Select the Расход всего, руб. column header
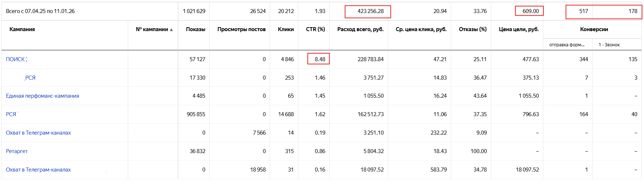 [x=360, y=29]
